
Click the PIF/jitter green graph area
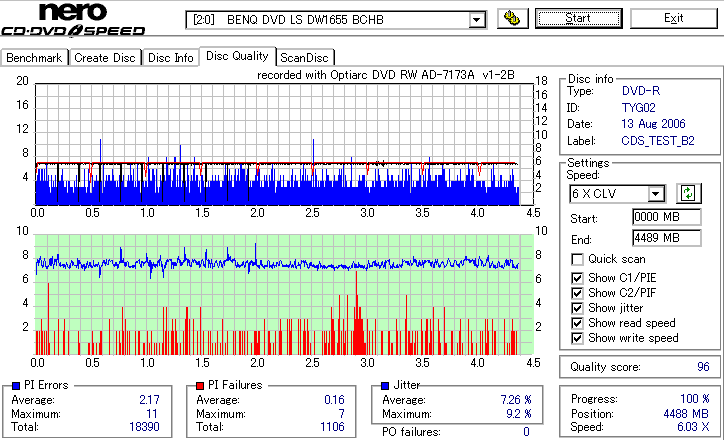click(284, 295)
